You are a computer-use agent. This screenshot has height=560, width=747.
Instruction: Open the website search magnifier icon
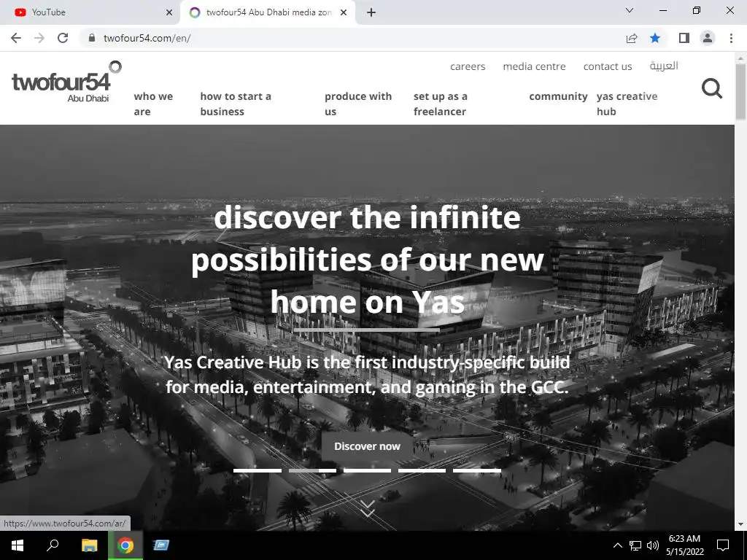point(712,88)
